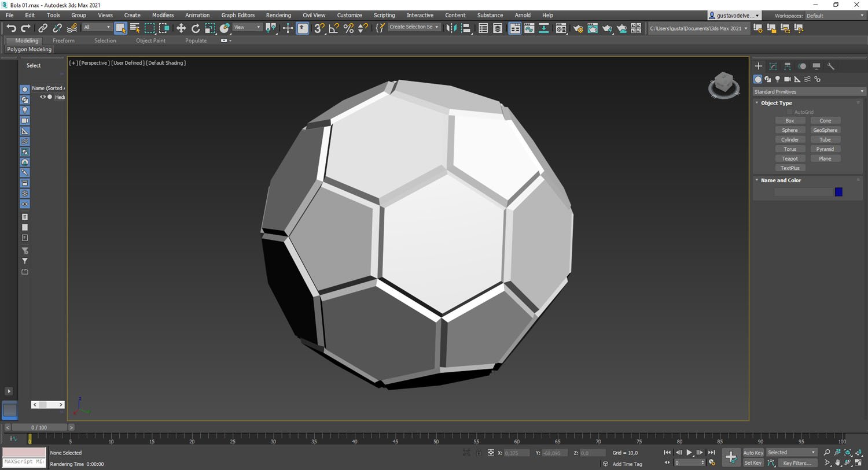
Task: Open the Workspaces Default dropdown
Action: 834,16
